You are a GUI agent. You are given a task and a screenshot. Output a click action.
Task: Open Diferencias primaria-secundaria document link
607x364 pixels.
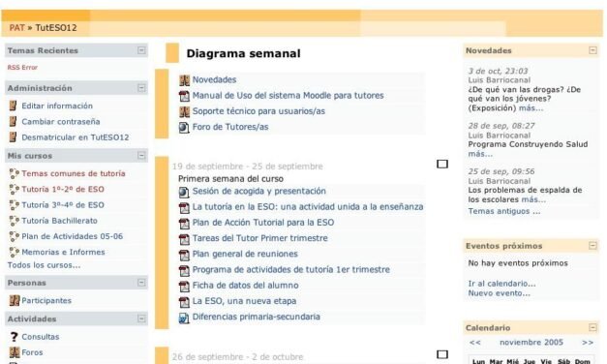(x=257, y=317)
